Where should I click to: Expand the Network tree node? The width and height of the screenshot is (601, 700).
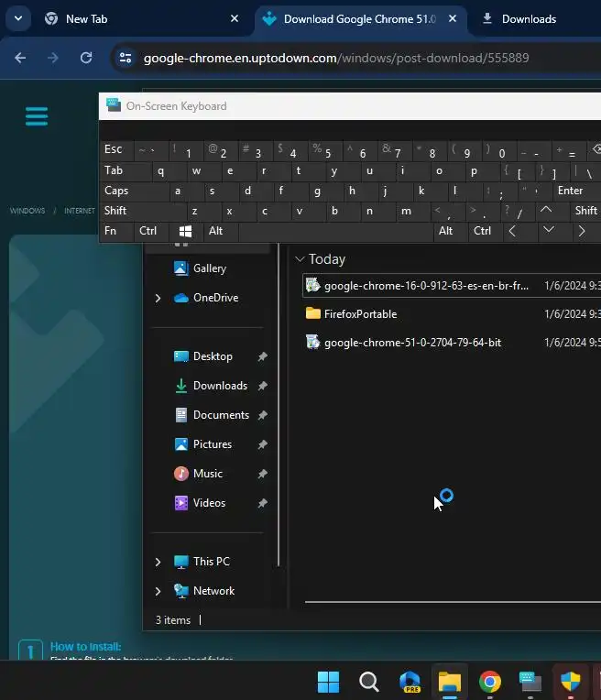158,591
